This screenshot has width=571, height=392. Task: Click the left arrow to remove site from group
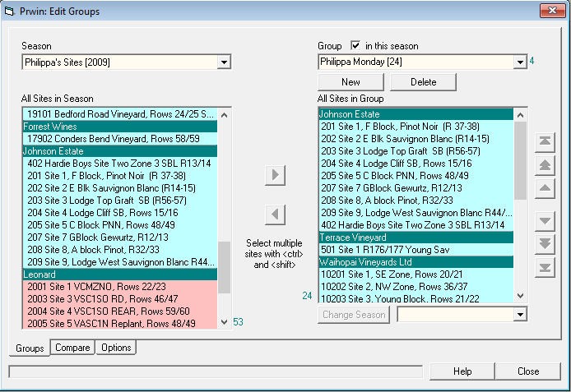click(276, 214)
